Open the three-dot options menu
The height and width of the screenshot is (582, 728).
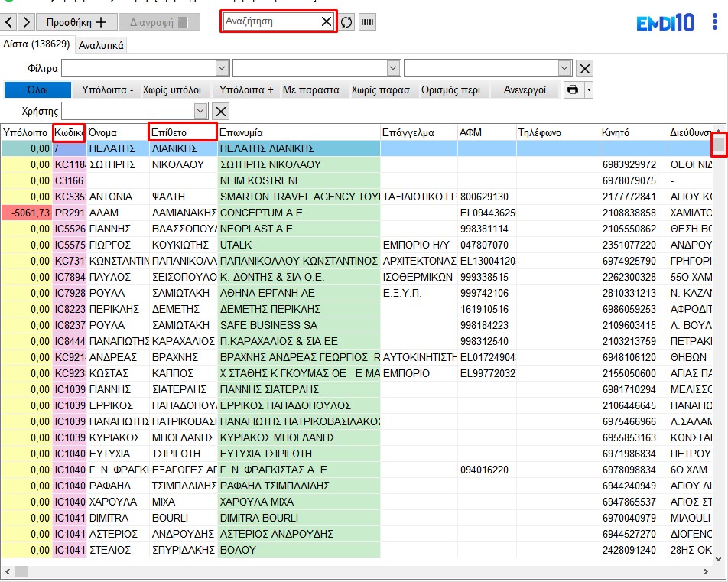[714, 22]
